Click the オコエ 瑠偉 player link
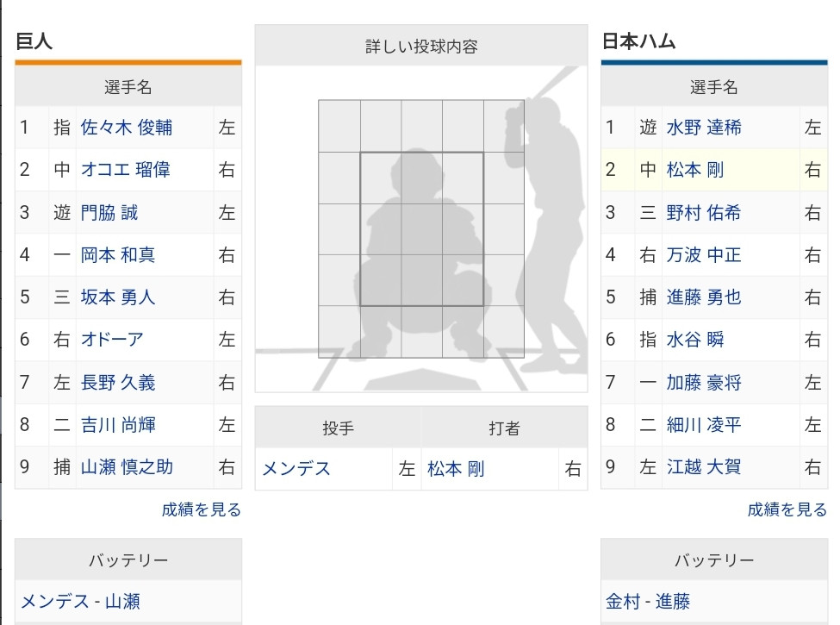The height and width of the screenshot is (625, 840). (126, 170)
